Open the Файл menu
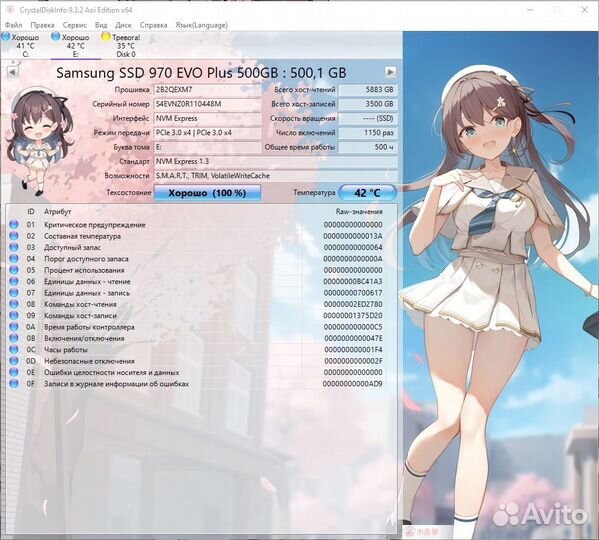The width and height of the screenshot is (599, 540). [x=13, y=25]
